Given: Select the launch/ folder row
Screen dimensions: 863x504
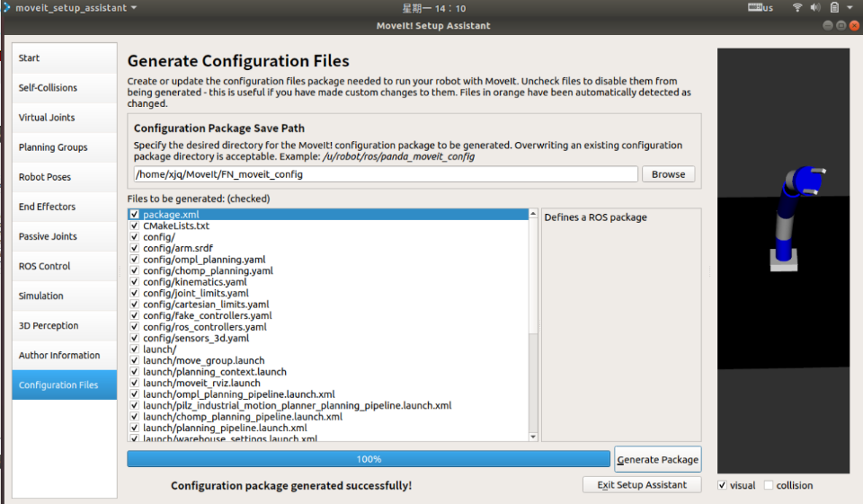Looking at the screenshot, I should click(328, 349).
